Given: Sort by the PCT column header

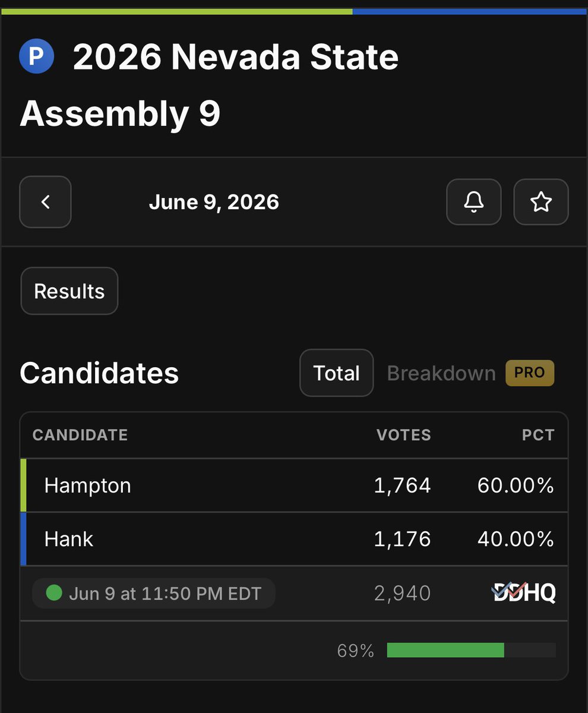Looking at the screenshot, I should point(538,435).
